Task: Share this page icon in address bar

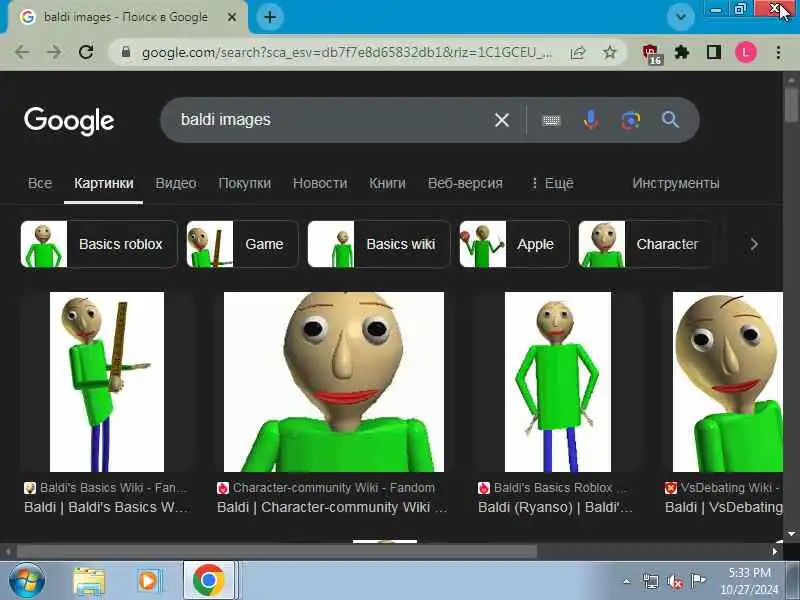Action: (x=578, y=52)
